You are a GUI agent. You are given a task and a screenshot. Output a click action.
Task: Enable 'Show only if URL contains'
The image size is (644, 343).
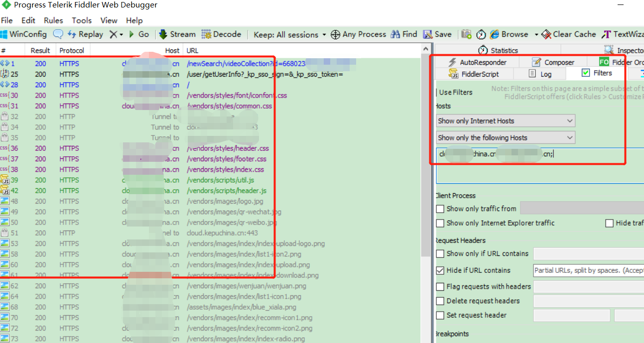coord(440,253)
